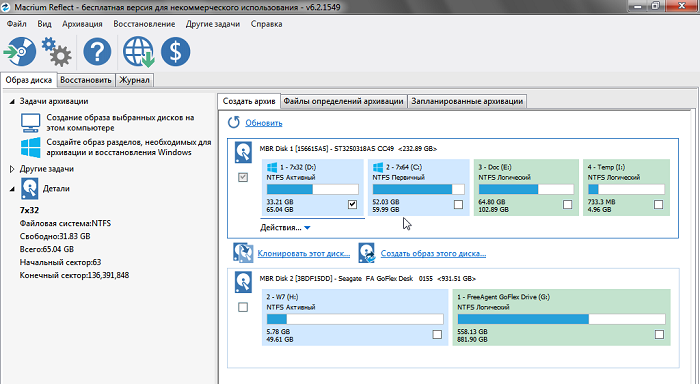The width and height of the screenshot is (700, 384).
Task: Select the Doc (E:) partition label
Action: click(495, 167)
